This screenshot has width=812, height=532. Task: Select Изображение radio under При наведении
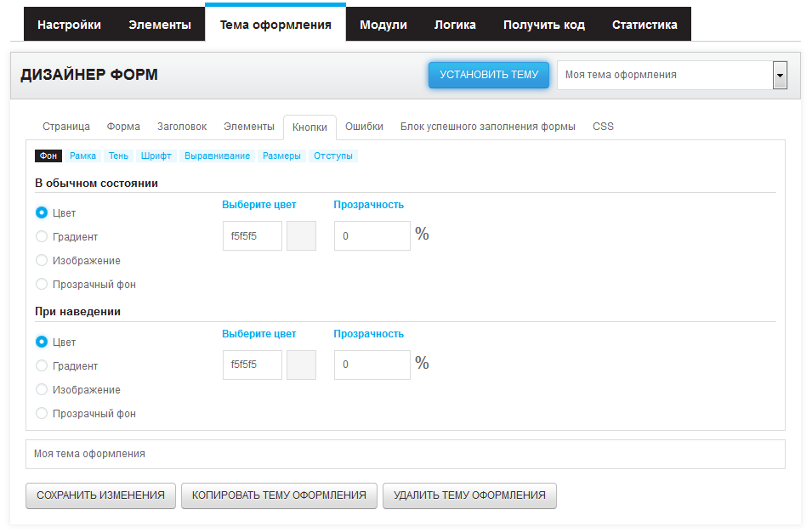42,389
